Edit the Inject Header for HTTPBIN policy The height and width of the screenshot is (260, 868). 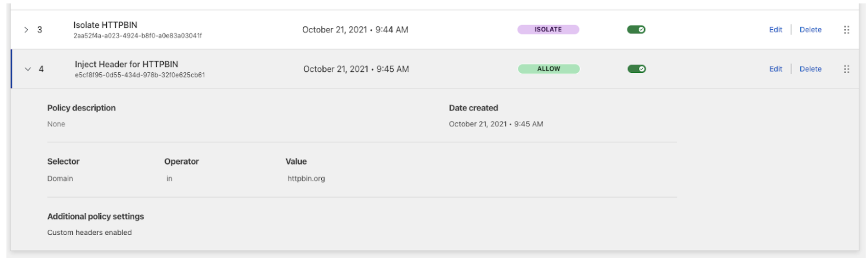[x=775, y=69]
